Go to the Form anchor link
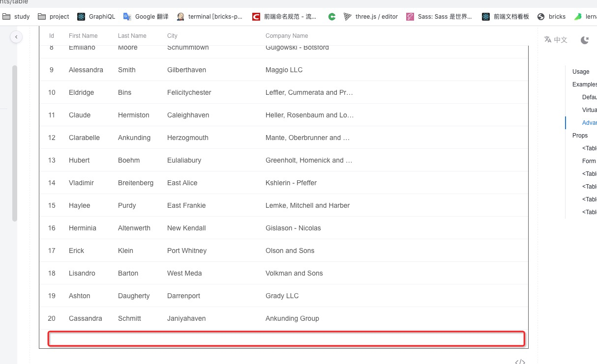The height and width of the screenshot is (364, 597). pyautogui.click(x=589, y=161)
